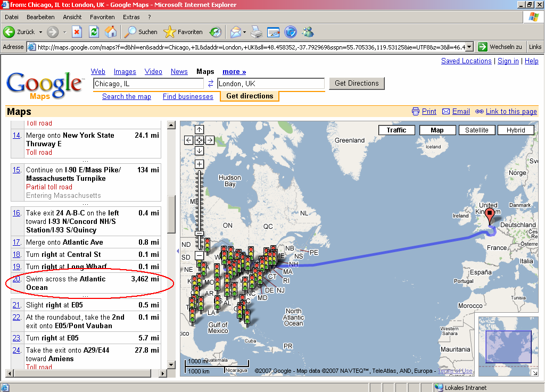
Task: Open the Back button history dropdown arrow
Action: (40, 32)
